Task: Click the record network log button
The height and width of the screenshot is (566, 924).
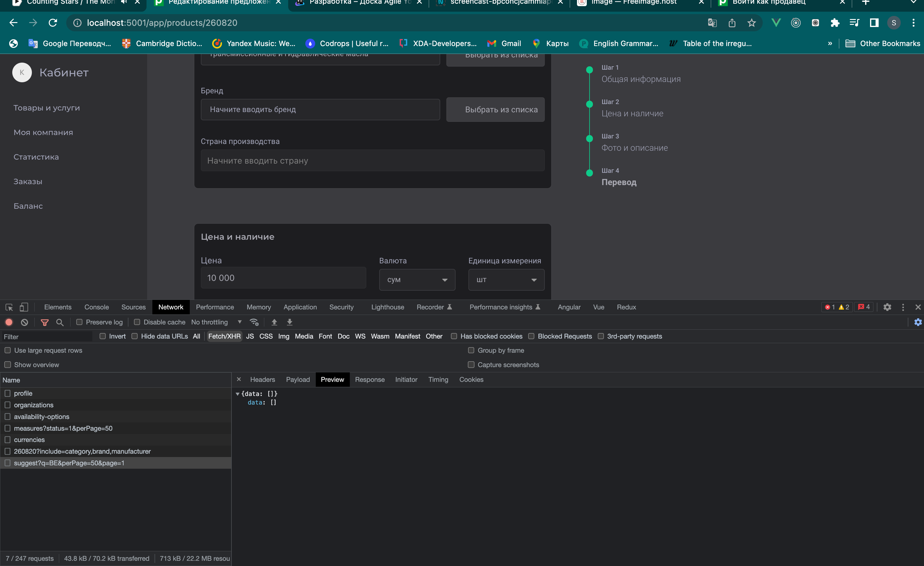Action: tap(9, 322)
